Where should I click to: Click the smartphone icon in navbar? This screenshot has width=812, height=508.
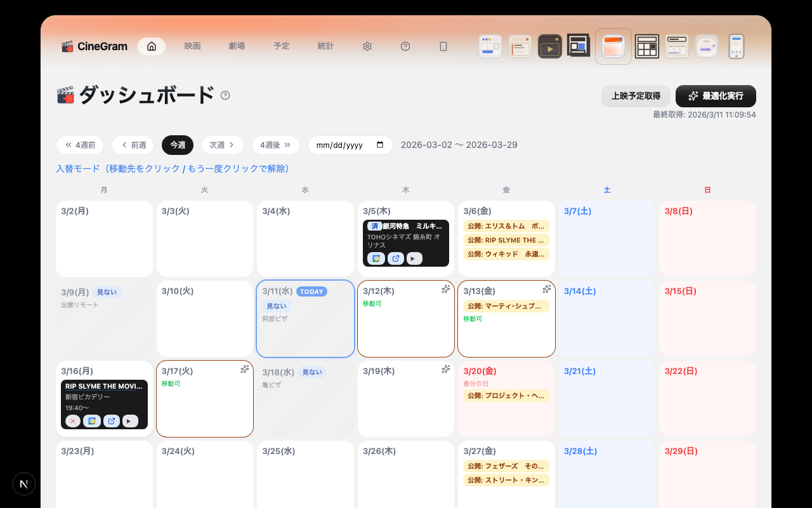coord(443,46)
